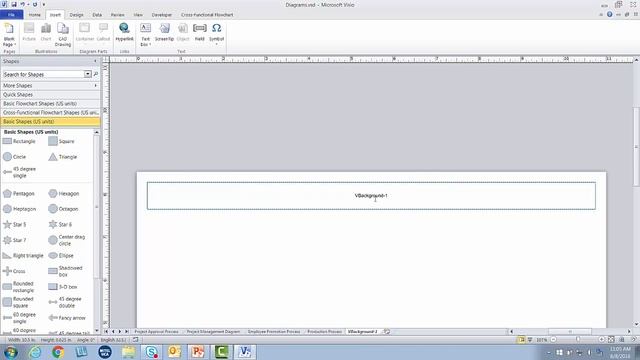Click the Insert Page icon after page tabs
640x360 pixels.
click(x=387, y=332)
